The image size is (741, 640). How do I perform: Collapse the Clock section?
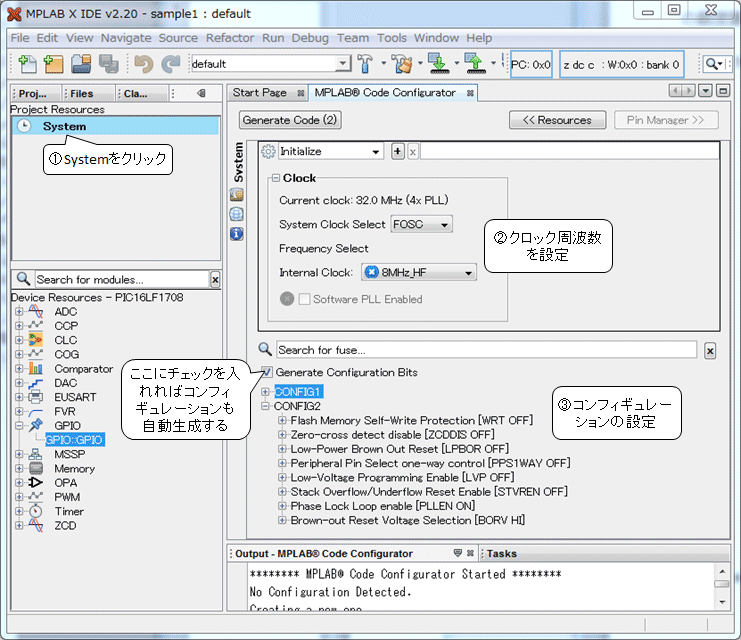(x=276, y=178)
